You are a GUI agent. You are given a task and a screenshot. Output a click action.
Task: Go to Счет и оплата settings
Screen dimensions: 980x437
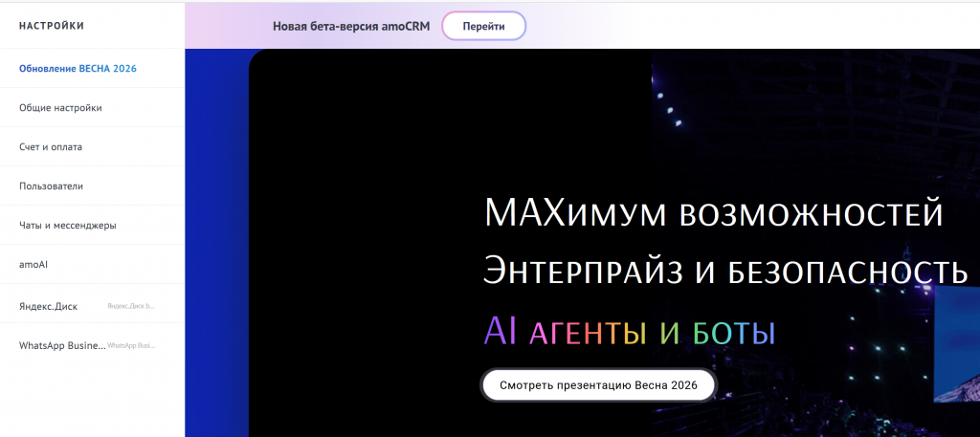[92, 147]
